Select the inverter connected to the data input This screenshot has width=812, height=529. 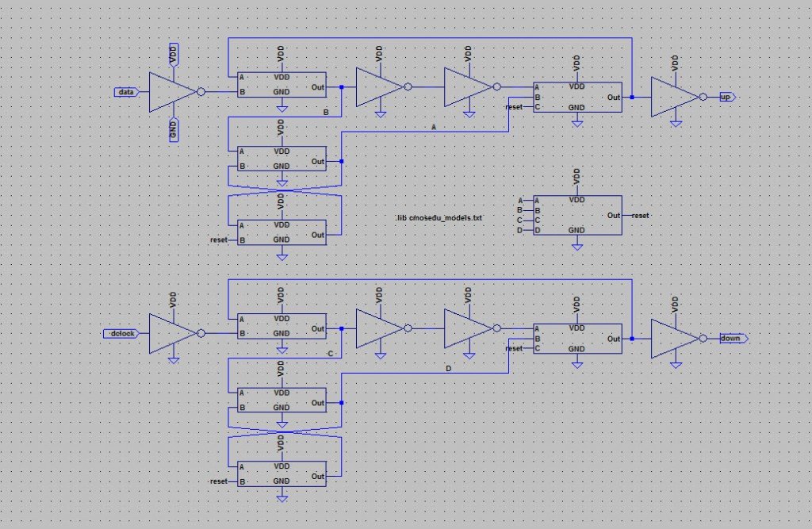coord(172,92)
